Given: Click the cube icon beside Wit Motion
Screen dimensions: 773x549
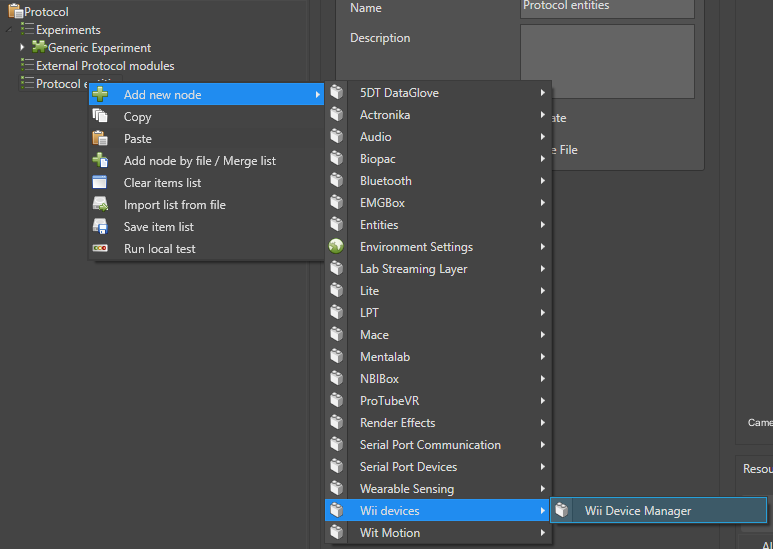Looking at the screenshot, I should pyautogui.click(x=337, y=532).
